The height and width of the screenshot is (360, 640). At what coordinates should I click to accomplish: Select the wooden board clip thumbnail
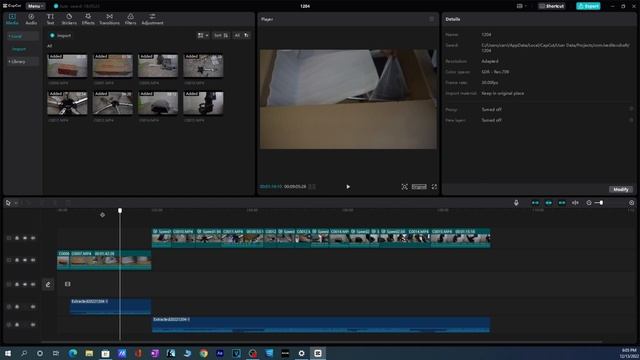click(x=113, y=66)
